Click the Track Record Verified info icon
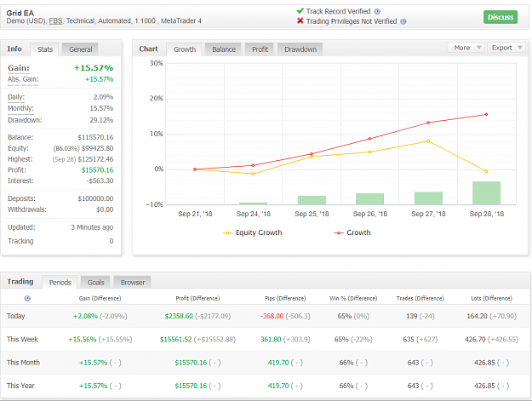Image resolution: width=532 pixels, height=401 pixels. (377, 12)
